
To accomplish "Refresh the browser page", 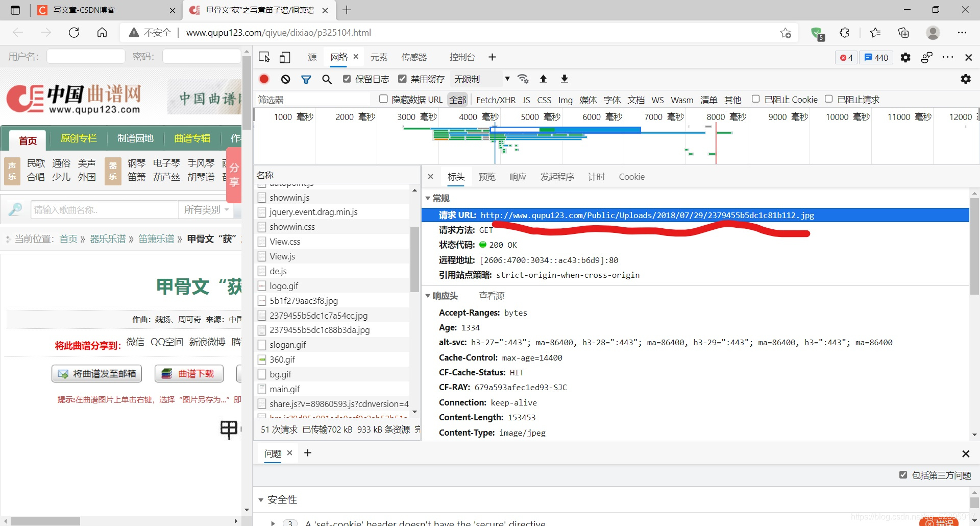I will coord(74,33).
